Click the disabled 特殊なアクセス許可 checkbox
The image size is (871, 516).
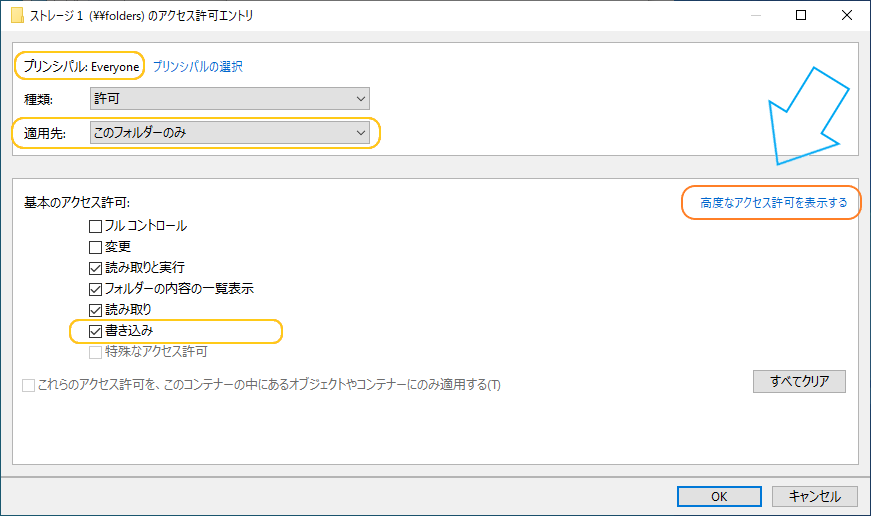[x=96, y=352]
